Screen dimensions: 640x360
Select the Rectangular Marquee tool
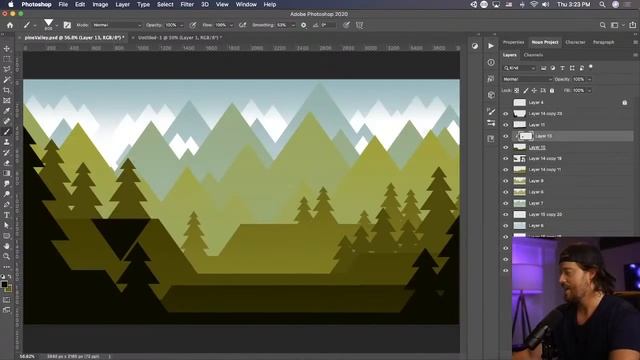[7, 59]
